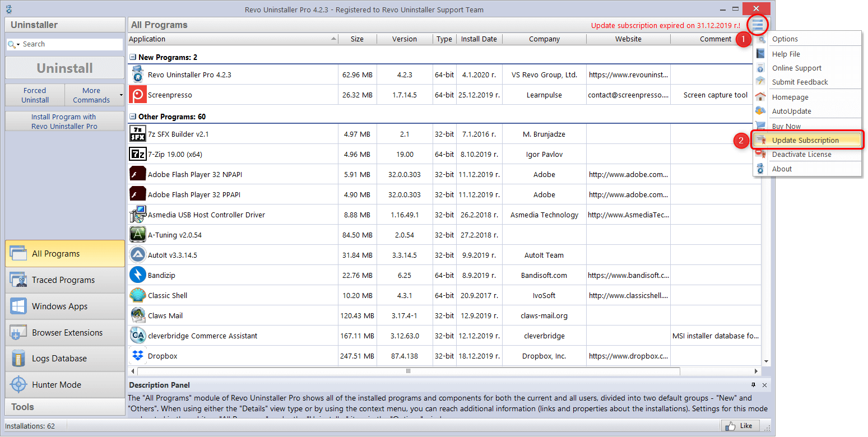
Task: Click the Help File menu icon
Action: click(760, 54)
